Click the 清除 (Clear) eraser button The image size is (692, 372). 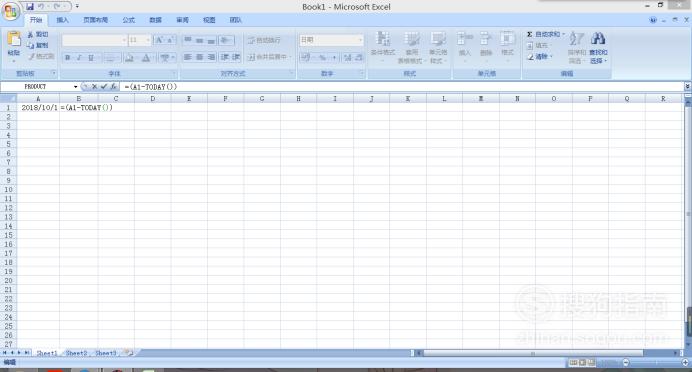[539, 56]
